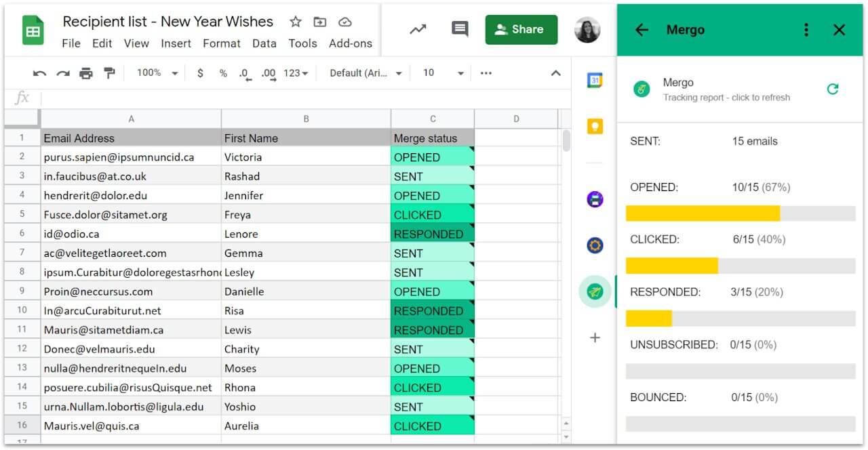Screen dimensions: 868x450
Task: Click the undo arrow in toolbar
Action: [x=40, y=73]
